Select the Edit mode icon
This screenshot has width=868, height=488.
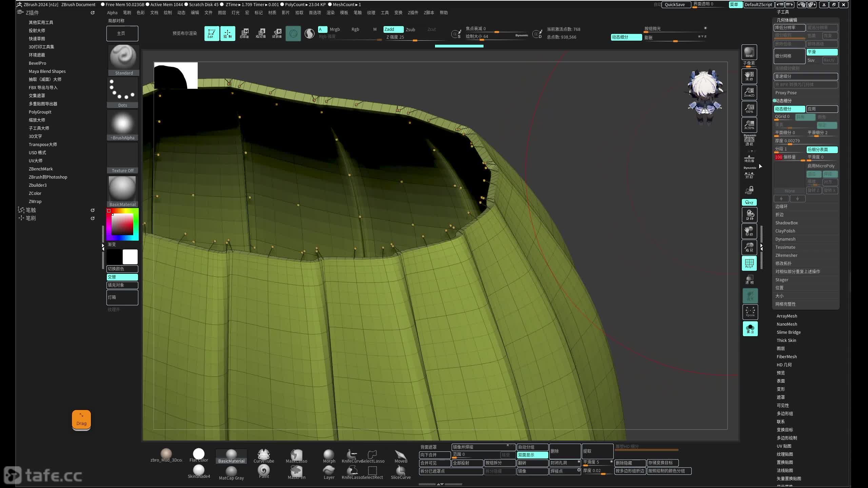pyautogui.click(x=212, y=34)
